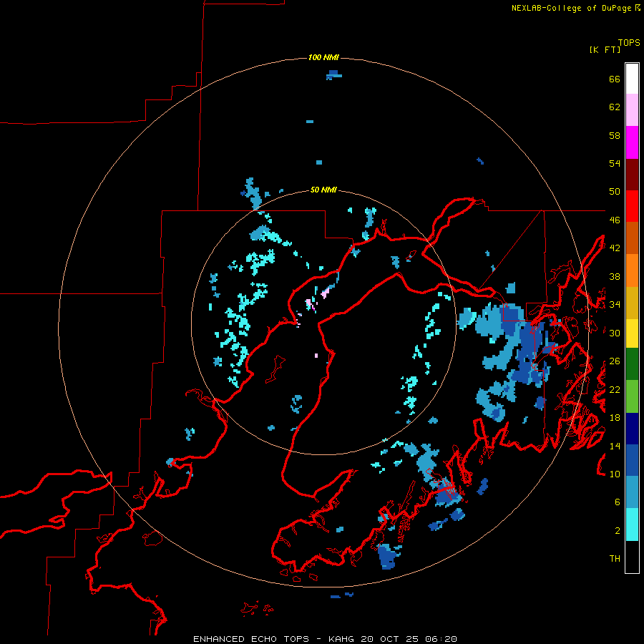Click the 30 legend value
Image resolution: width=644 pixels, height=644 pixels.
click(615, 333)
